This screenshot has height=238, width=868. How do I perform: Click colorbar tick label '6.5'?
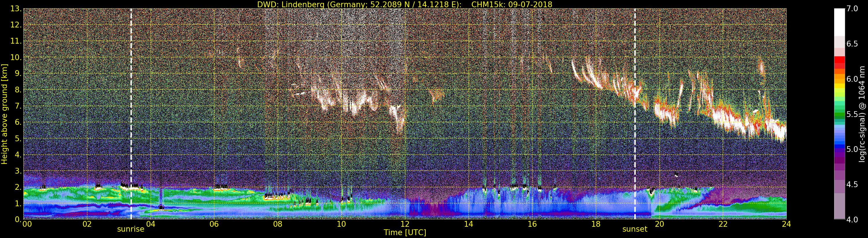[x=852, y=44]
